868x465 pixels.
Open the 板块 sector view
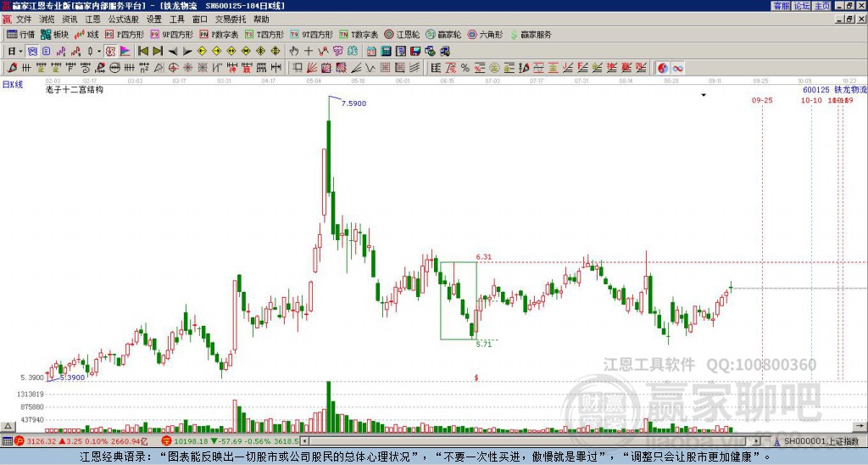coord(54,34)
